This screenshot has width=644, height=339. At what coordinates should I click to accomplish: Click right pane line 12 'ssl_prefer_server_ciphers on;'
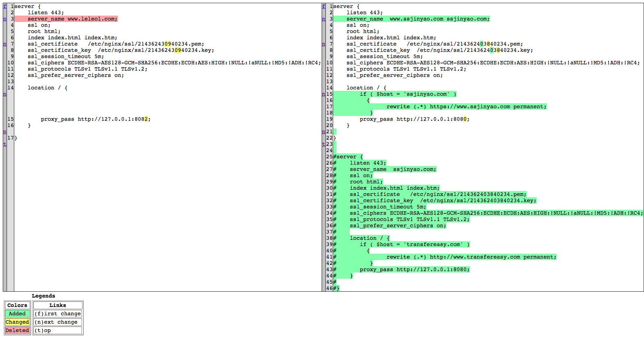395,75
